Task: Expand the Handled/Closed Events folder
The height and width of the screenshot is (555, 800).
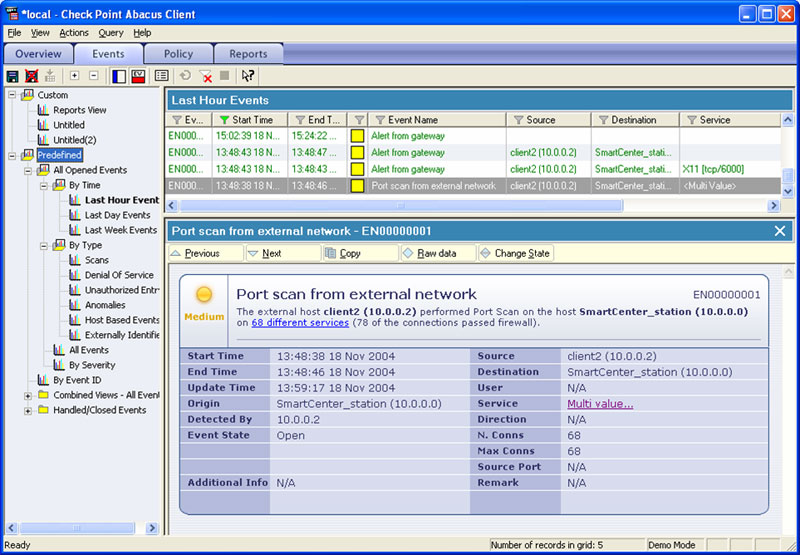Action: point(28,411)
